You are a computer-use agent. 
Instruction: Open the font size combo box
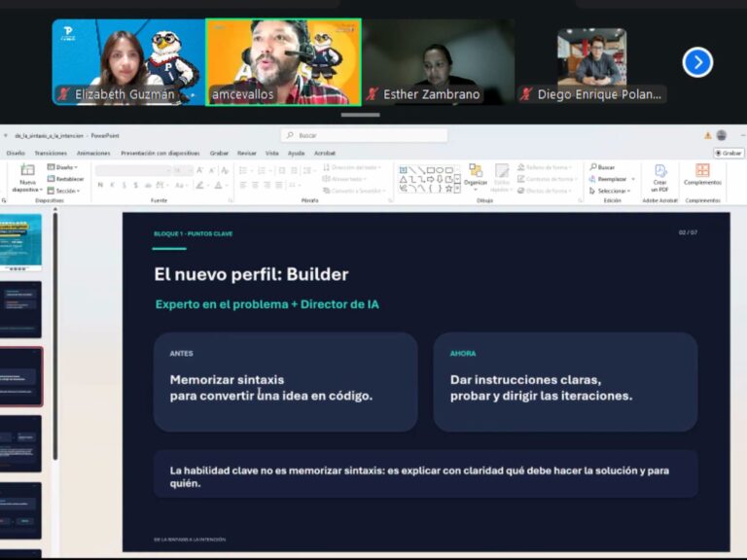183,170
